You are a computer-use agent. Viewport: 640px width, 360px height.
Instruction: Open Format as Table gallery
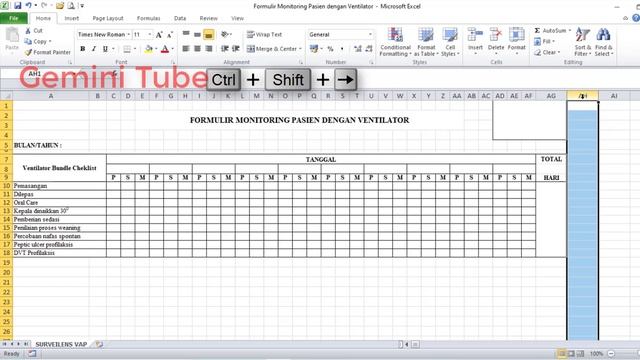(426, 42)
